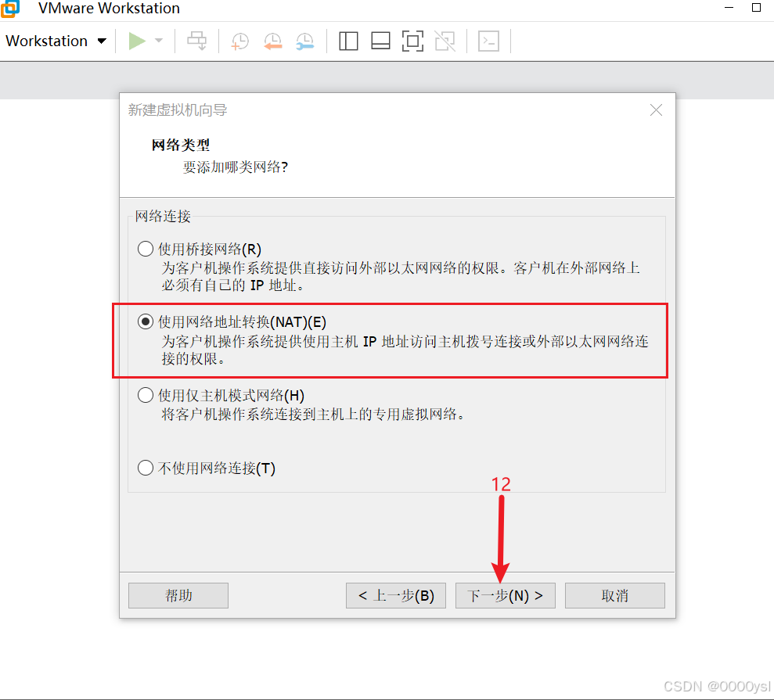
Task: Open the Workstation menu dropdown
Action: click(56, 41)
